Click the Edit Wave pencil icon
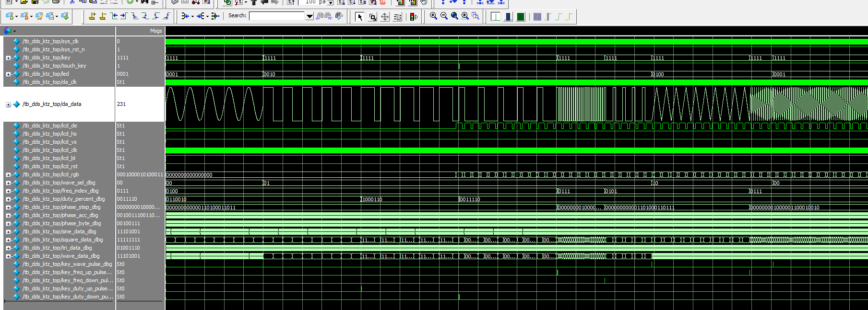Viewport: 868px width, 310px height. (x=39, y=16)
